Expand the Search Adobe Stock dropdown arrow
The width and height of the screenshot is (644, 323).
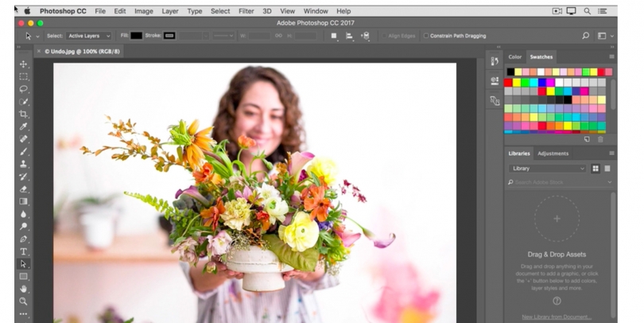[x=610, y=182]
